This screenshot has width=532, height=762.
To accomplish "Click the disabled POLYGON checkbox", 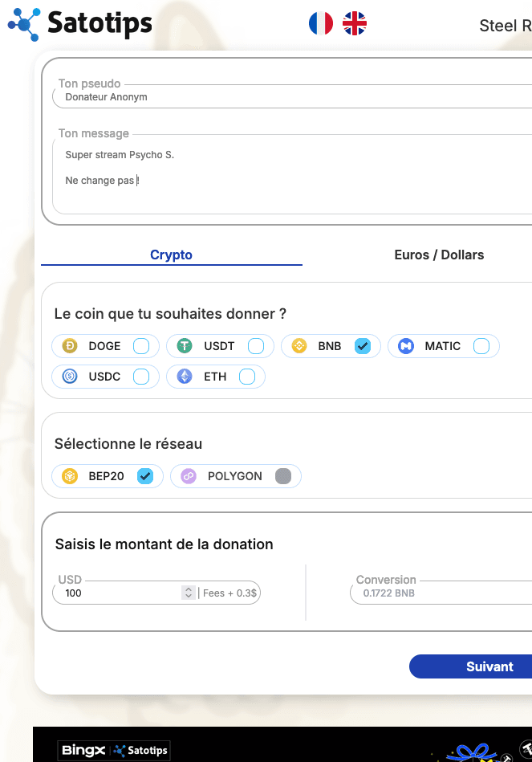I will coord(283,476).
